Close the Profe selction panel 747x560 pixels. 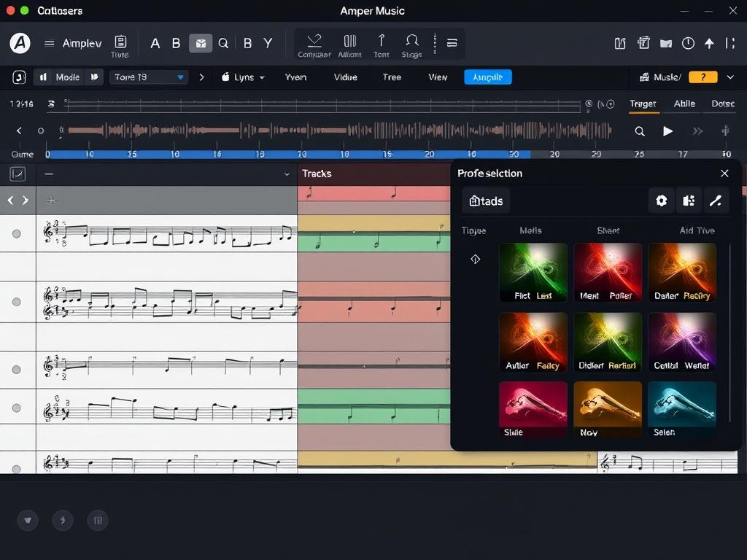(724, 174)
